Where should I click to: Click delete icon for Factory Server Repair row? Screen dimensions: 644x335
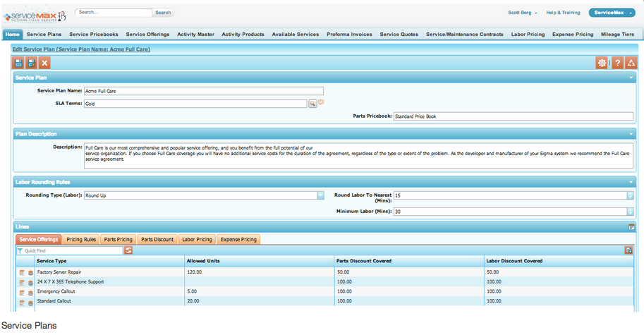pyautogui.click(x=30, y=273)
